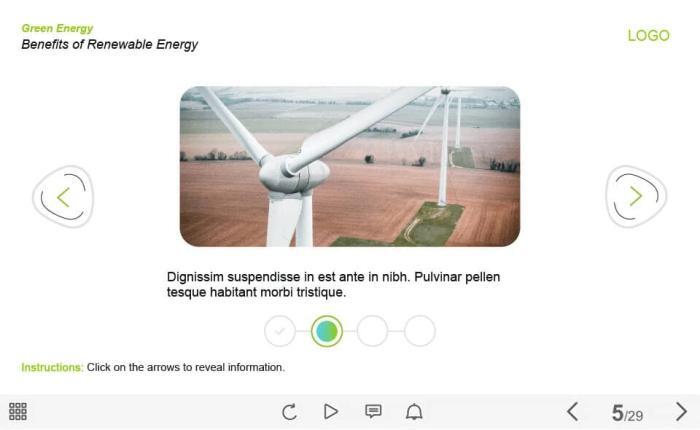
Task: Click the 5/29 slide counter
Action: pyautogui.click(x=627, y=413)
